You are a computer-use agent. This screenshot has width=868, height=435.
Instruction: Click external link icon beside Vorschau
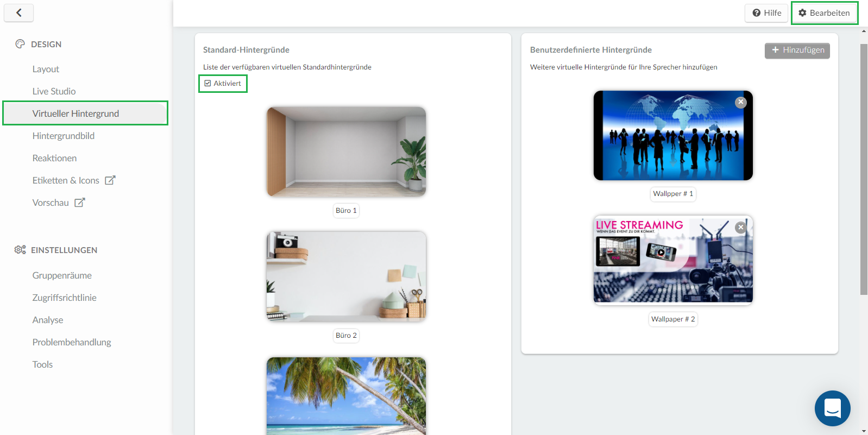(x=80, y=202)
